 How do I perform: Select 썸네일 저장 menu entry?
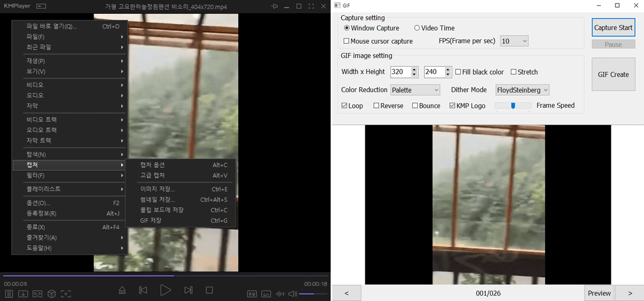pyautogui.click(x=181, y=200)
